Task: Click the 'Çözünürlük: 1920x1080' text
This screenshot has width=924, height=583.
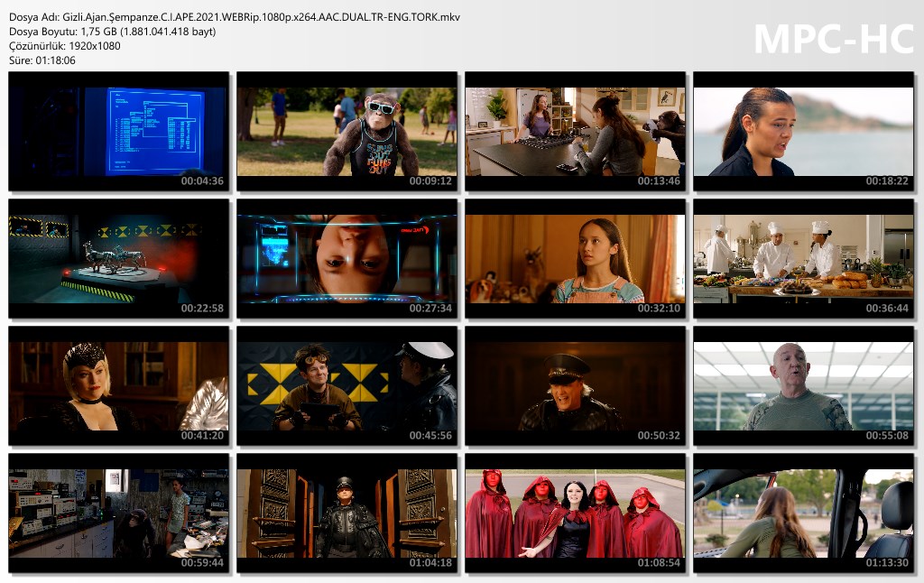Action: pyautogui.click(x=65, y=46)
